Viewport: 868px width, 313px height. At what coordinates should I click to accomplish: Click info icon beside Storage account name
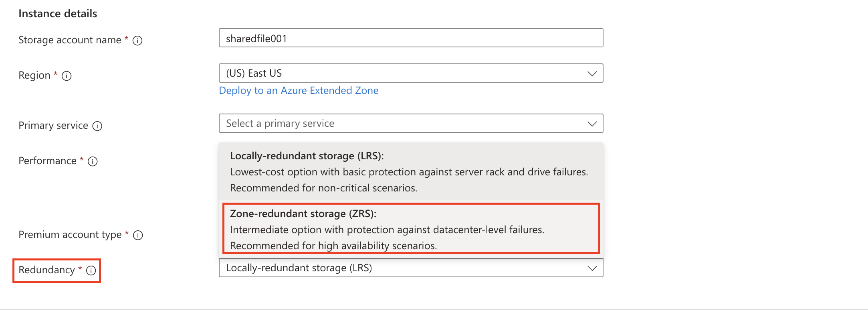click(x=137, y=41)
